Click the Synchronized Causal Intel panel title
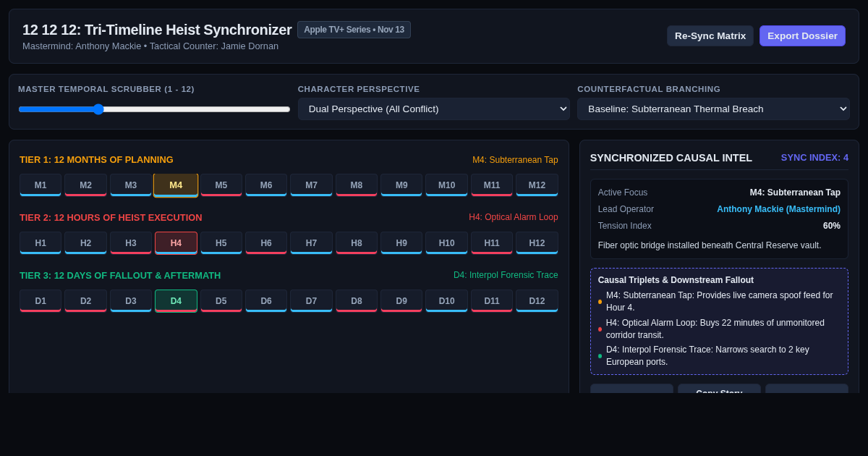This screenshot has height=456, width=868. [x=671, y=158]
